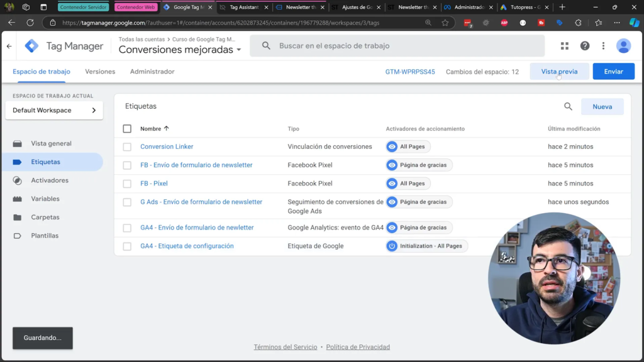The image size is (644, 362).
Task: Click Todas las cuentas breadcrumb
Action: [142, 40]
